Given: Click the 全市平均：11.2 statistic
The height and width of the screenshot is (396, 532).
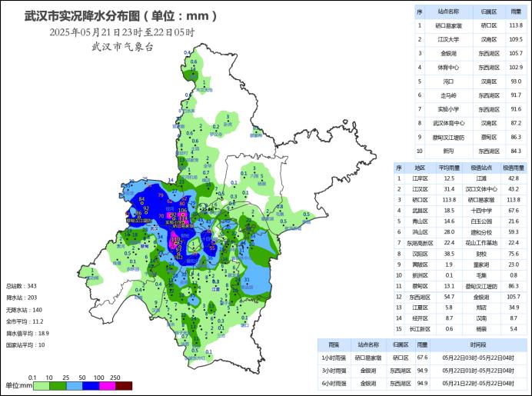Looking at the screenshot, I should (24, 321).
